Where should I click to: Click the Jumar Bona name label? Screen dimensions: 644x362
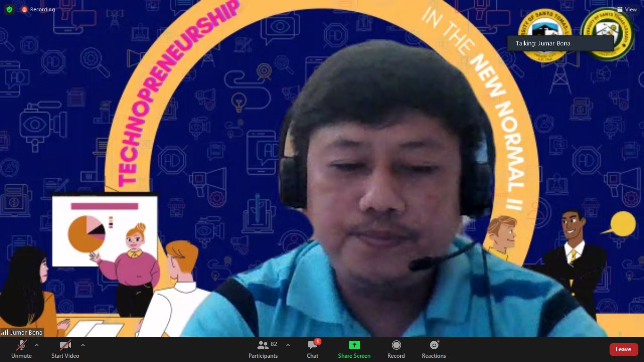click(26, 332)
